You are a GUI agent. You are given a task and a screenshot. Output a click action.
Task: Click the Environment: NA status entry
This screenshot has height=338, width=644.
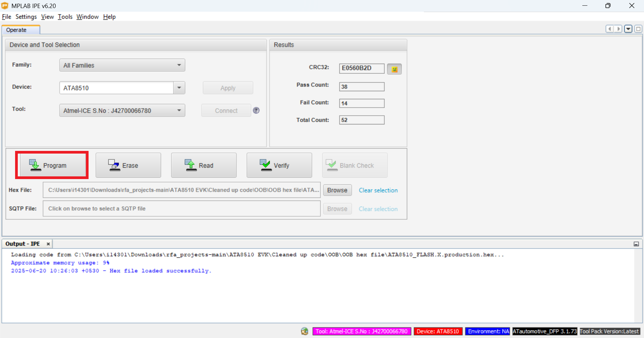click(x=488, y=331)
